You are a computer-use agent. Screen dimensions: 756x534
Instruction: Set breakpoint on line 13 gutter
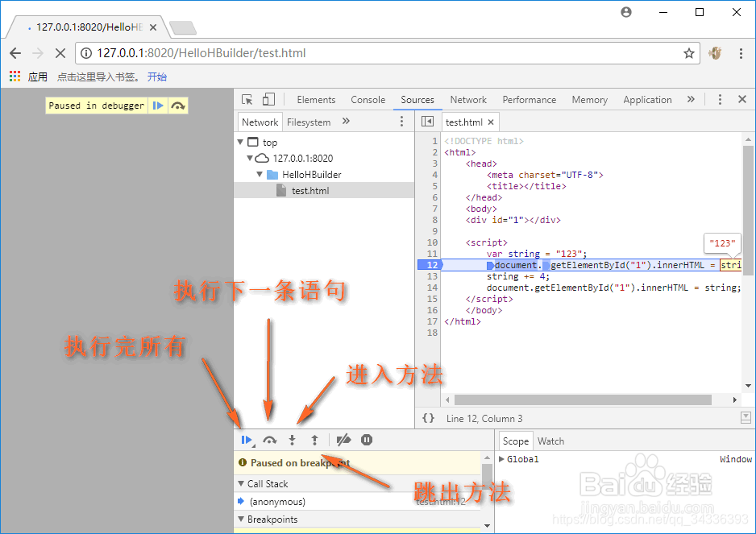(432, 276)
